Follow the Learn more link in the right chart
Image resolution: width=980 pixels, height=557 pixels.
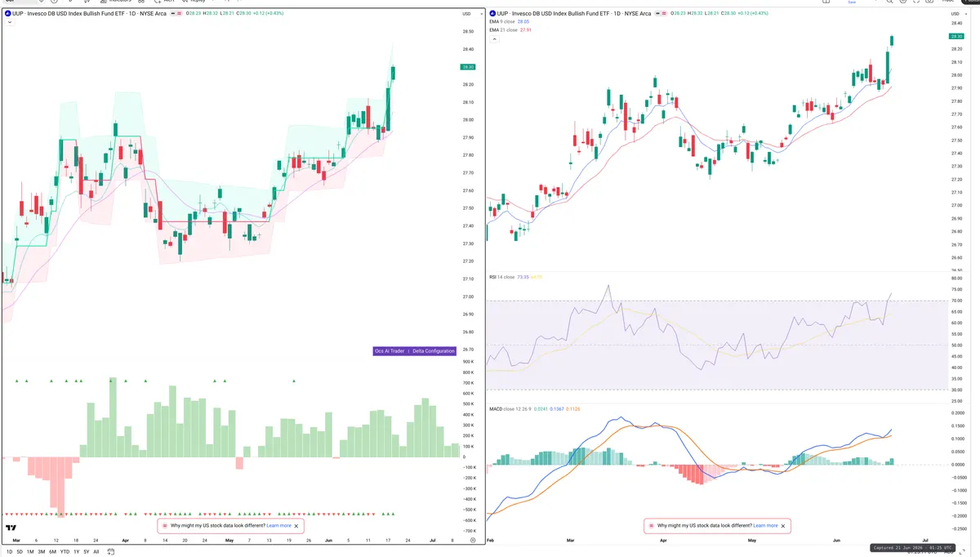coord(765,526)
